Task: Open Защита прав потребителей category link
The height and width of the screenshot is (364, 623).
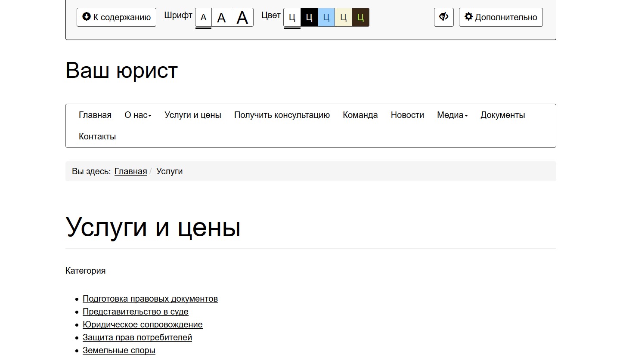Action: coord(137,337)
